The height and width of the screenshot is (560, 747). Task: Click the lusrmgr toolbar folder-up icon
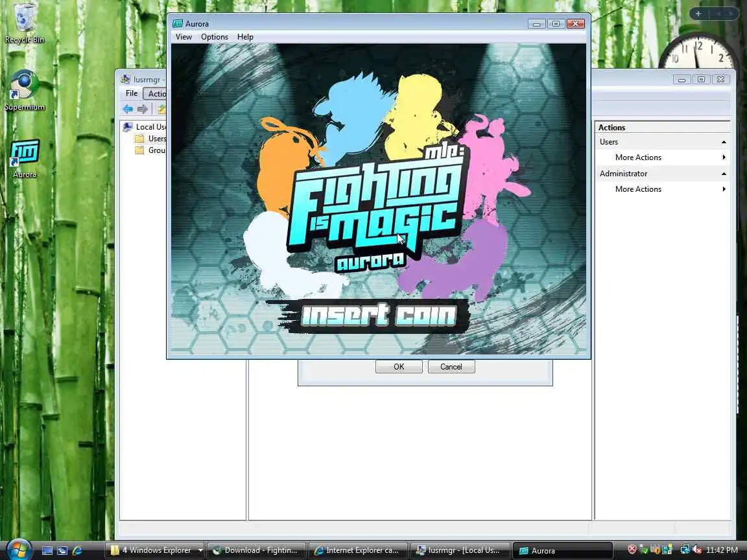coord(162,109)
